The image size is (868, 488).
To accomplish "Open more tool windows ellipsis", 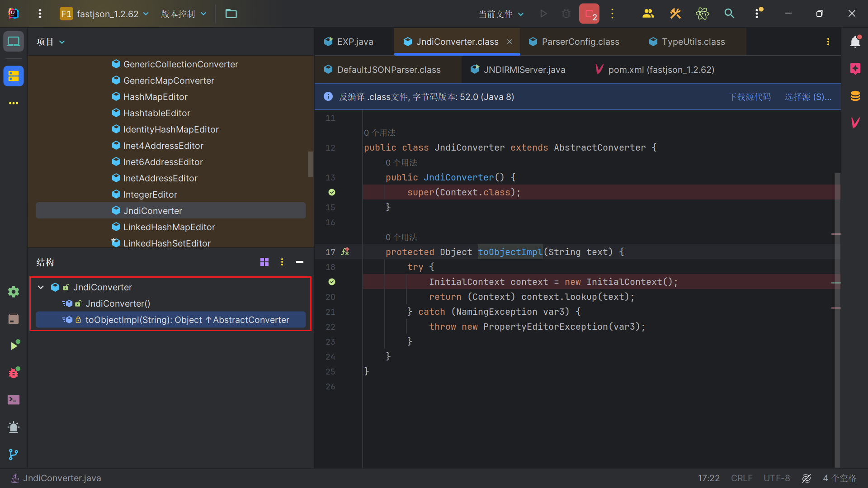I will (x=14, y=103).
